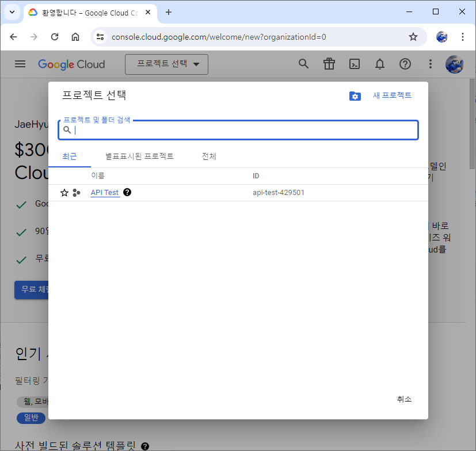This screenshot has width=476, height=451.
Task: Reload the page
Action: 55,37
